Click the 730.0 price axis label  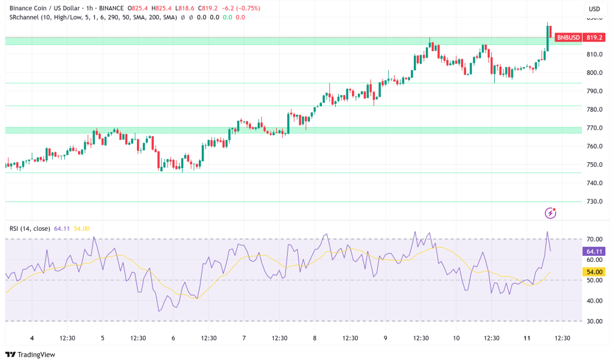(594, 202)
